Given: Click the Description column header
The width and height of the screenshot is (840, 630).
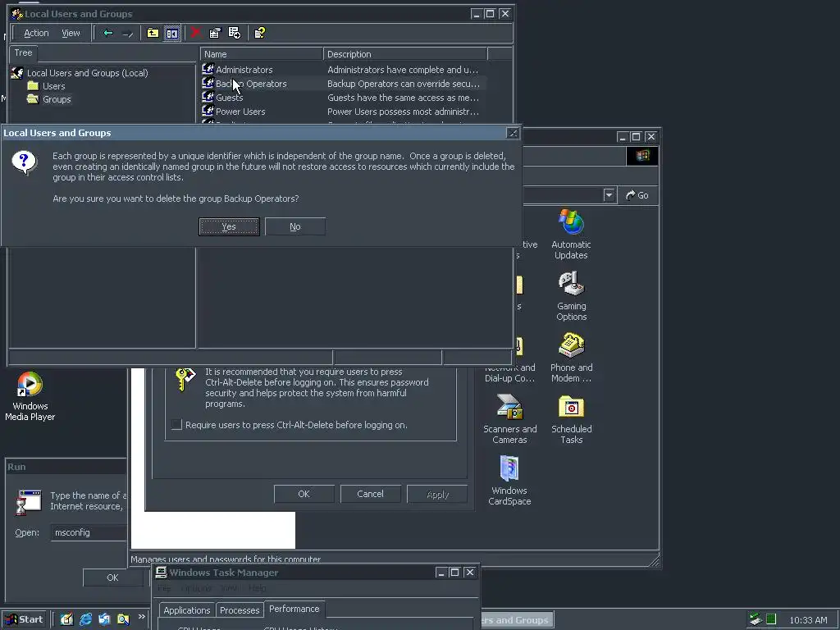Looking at the screenshot, I should (x=405, y=54).
